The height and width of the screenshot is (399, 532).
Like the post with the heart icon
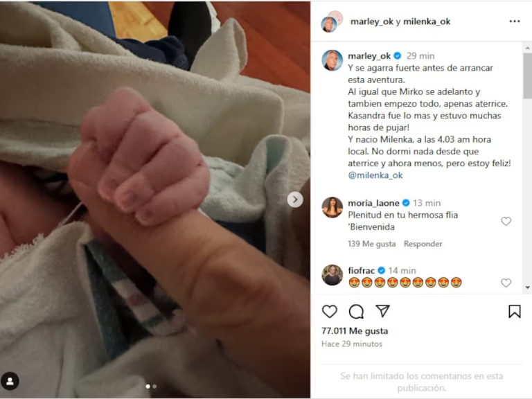pos(330,311)
